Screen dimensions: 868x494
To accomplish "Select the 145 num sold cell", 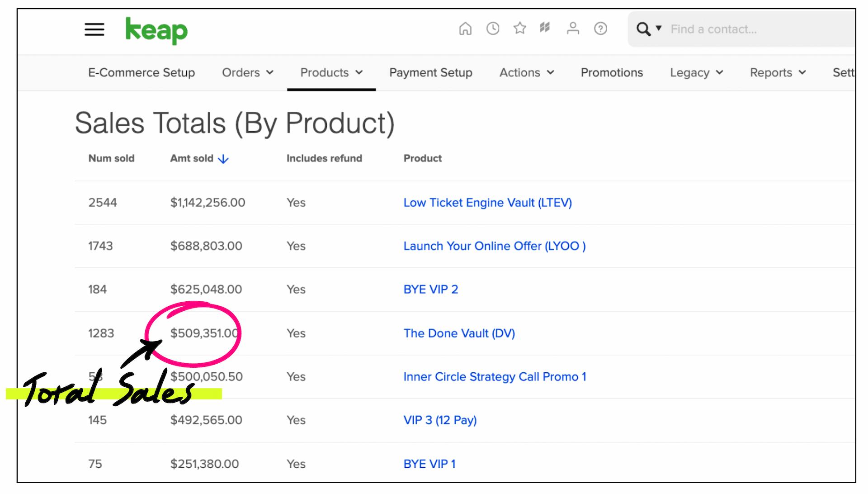I will coord(97,420).
